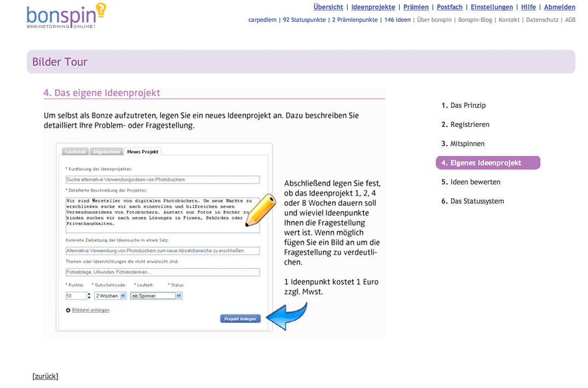Click the tour screenshot image
This screenshot has height=388, width=588.
214,212
